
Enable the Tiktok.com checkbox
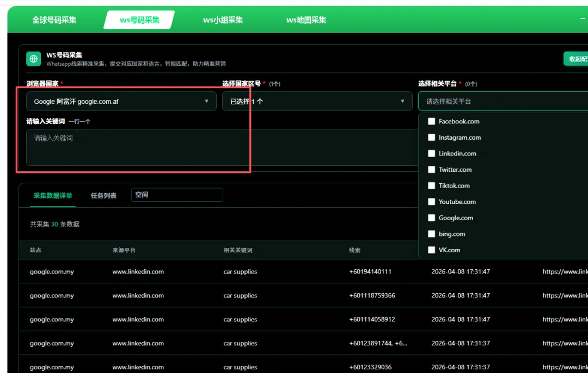432,185
